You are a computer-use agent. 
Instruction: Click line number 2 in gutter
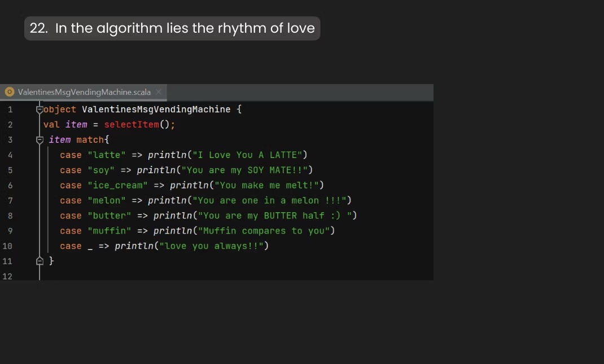click(x=10, y=125)
